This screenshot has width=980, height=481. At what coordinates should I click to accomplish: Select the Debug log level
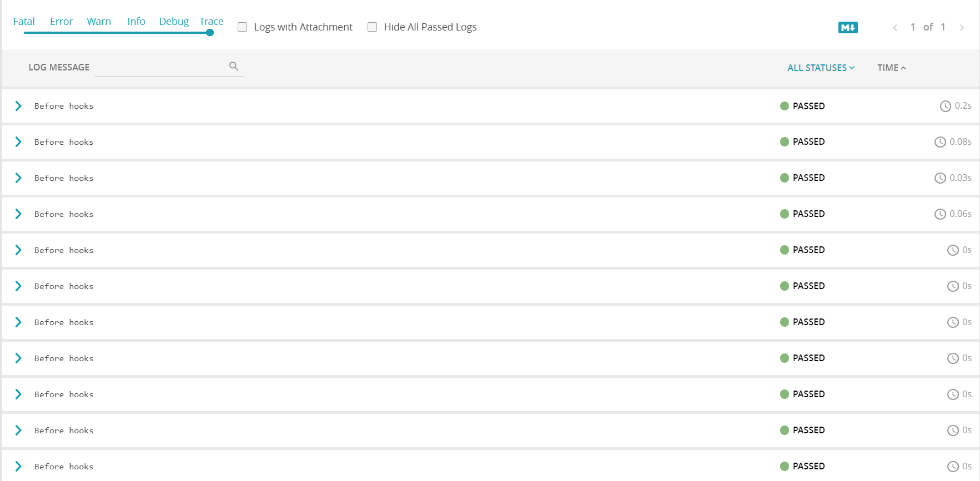(173, 21)
